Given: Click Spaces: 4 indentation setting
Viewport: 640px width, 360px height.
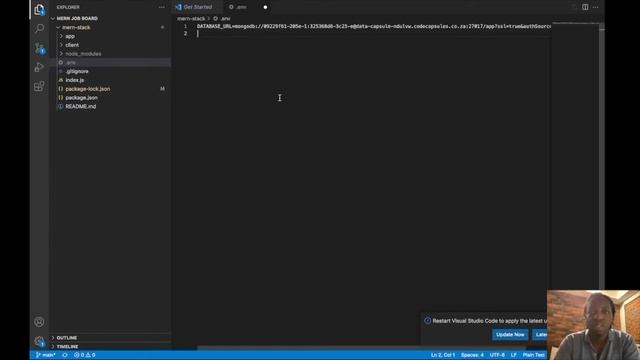Looking at the screenshot, I should 472,355.
